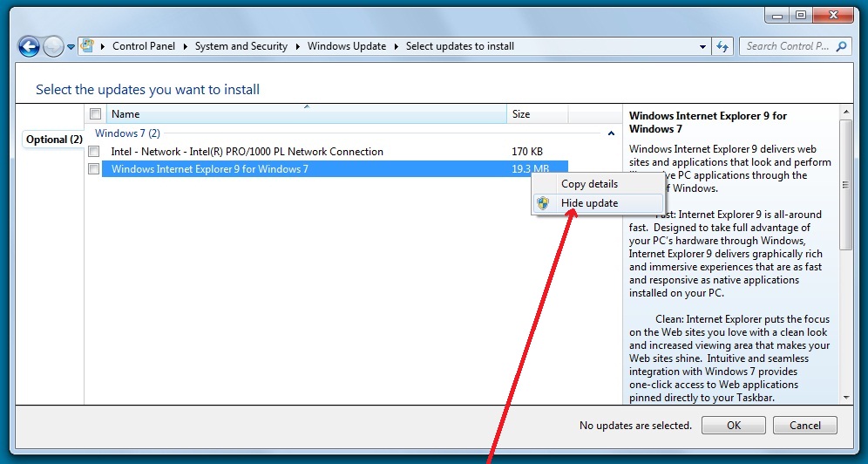Navigate to Windows Update breadcrumb
Image resolution: width=868 pixels, height=464 pixels.
(347, 46)
